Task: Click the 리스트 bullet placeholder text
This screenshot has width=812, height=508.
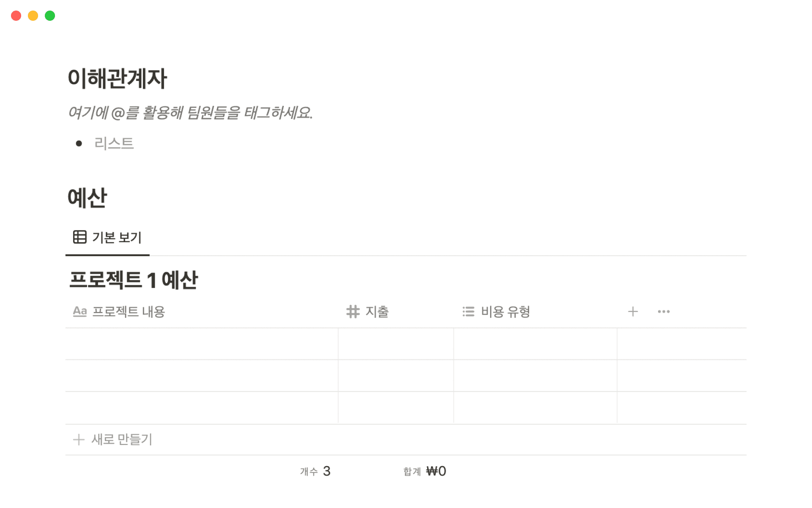Action: tap(114, 144)
